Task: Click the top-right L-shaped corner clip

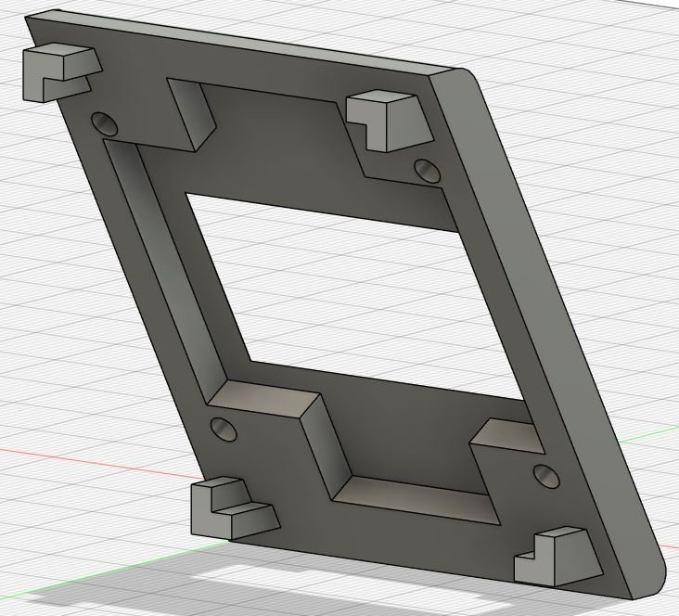Action: 389,121
